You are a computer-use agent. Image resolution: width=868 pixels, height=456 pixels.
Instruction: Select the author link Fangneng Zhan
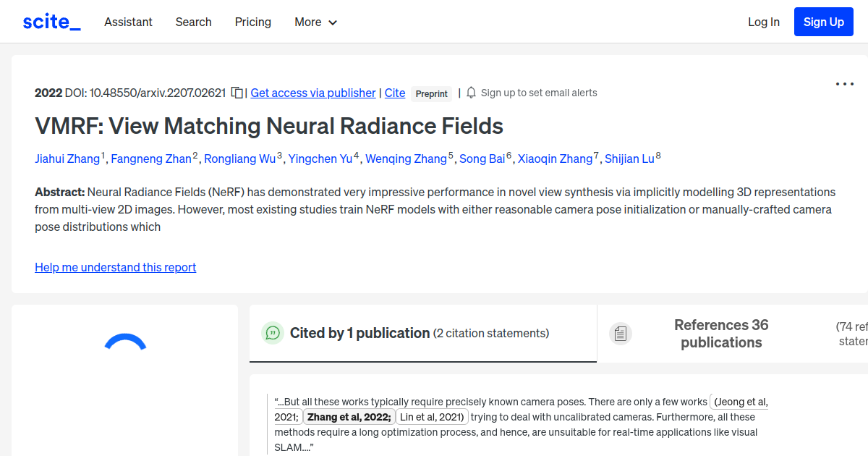click(x=152, y=159)
